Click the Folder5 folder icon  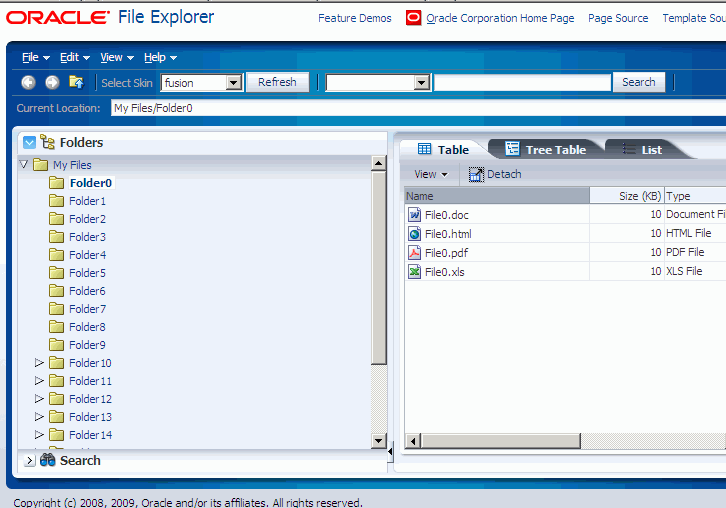point(56,273)
